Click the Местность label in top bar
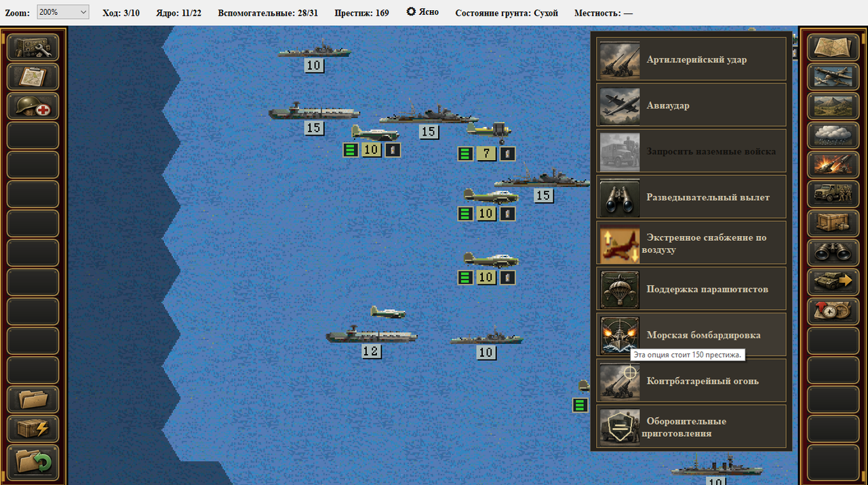The image size is (868, 485). (x=604, y=13)
